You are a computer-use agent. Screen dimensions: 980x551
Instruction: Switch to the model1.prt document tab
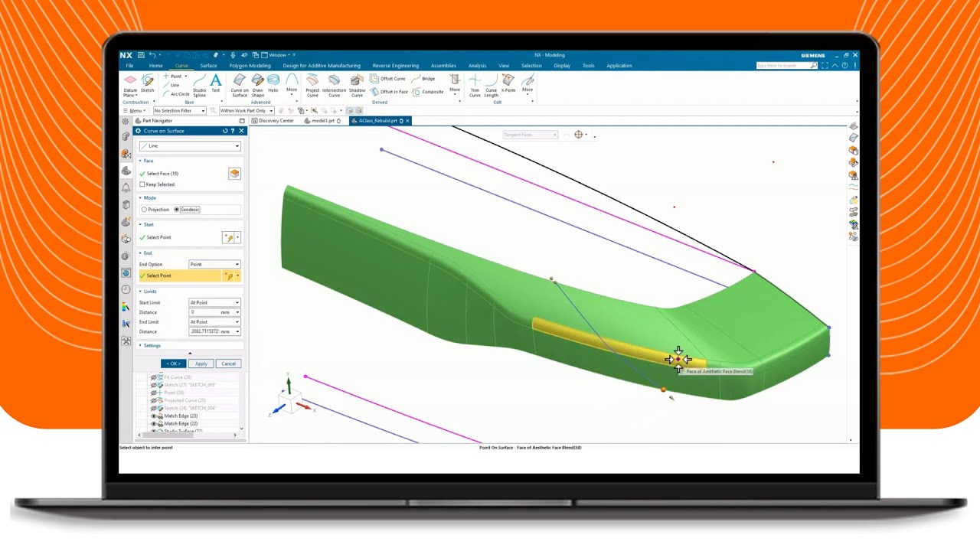click(x=322, y=121)
